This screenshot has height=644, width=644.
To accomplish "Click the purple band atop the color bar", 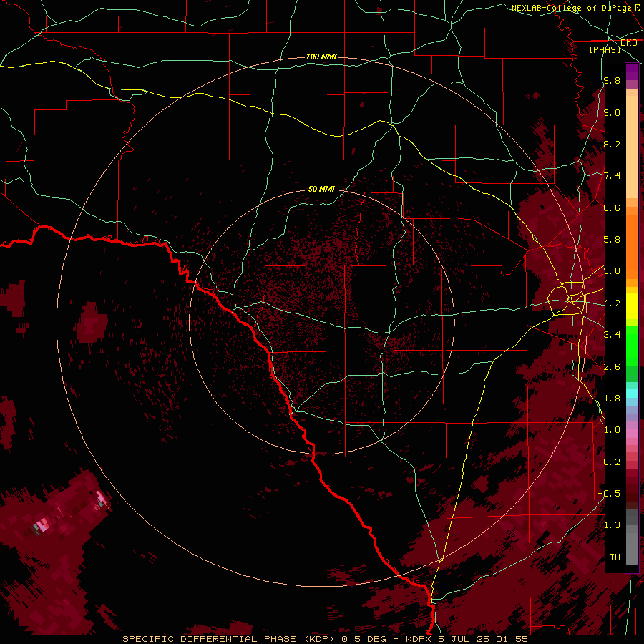I will click(632, 72).
